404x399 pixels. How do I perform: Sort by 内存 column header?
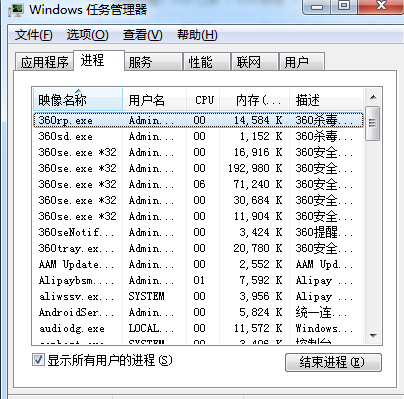255,100
